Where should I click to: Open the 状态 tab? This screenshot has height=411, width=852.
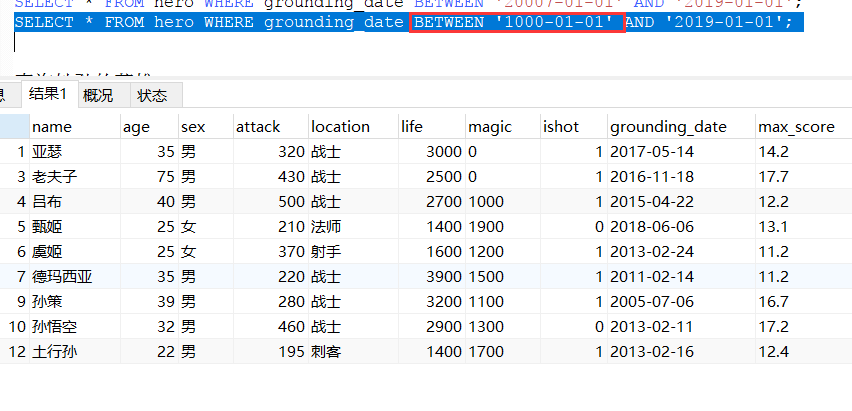156,96
